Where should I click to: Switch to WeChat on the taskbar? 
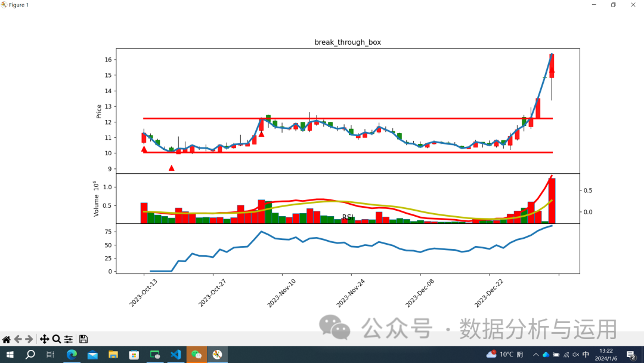click(196, 355)
